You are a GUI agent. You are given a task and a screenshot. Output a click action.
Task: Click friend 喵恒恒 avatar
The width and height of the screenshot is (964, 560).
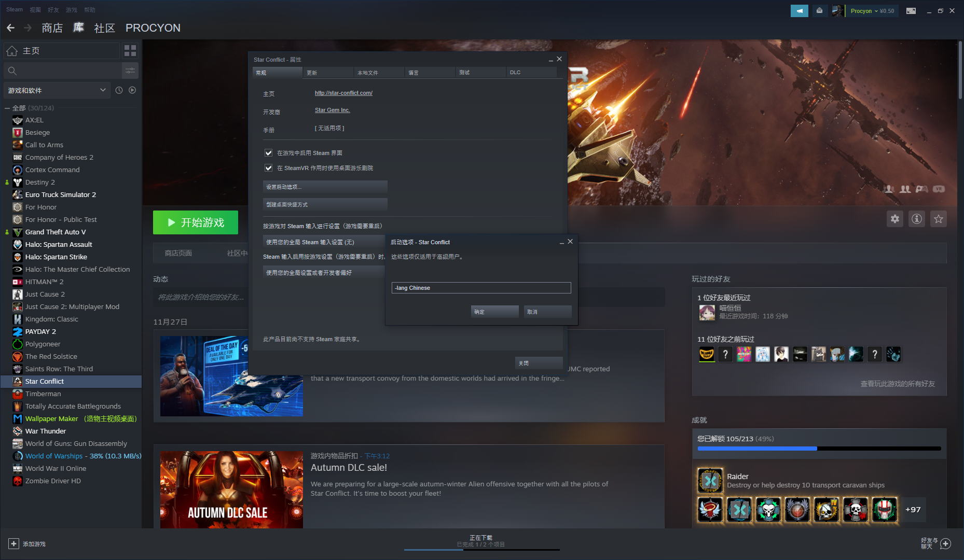coord(707,312)
